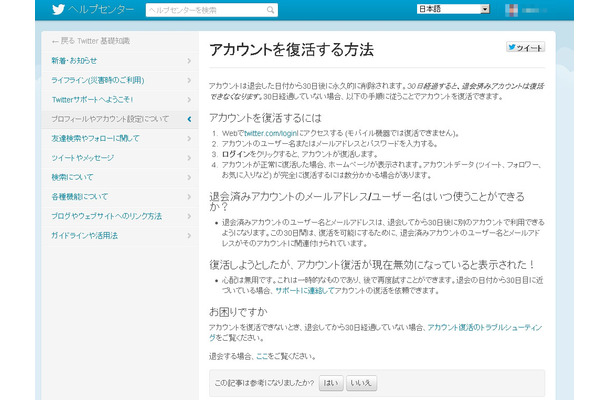Click the ツイート share button
Screen dimensions: 610x400
pos(525,47)
